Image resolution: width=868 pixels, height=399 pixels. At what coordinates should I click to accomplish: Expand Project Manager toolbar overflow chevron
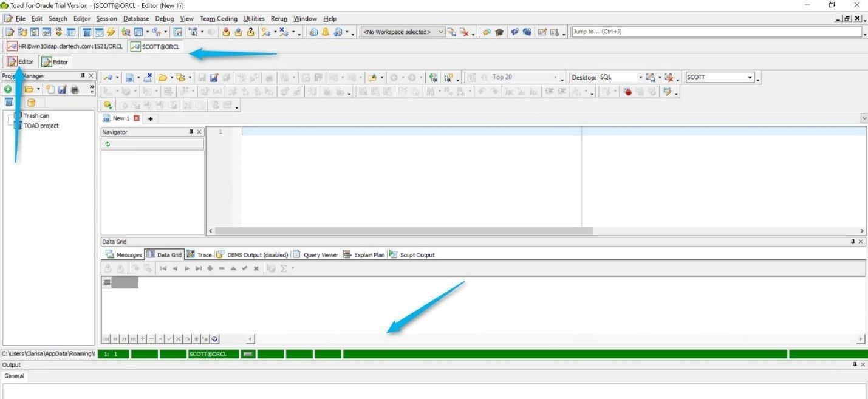click(x=92, y=88)
